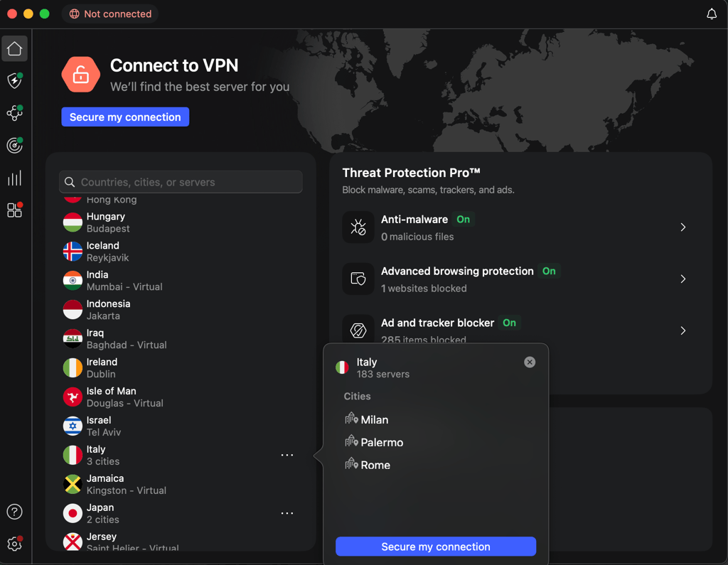Select Israel Tel Aviv entry
The width and height of the screenshot is (728, 565).
(181, 426)
